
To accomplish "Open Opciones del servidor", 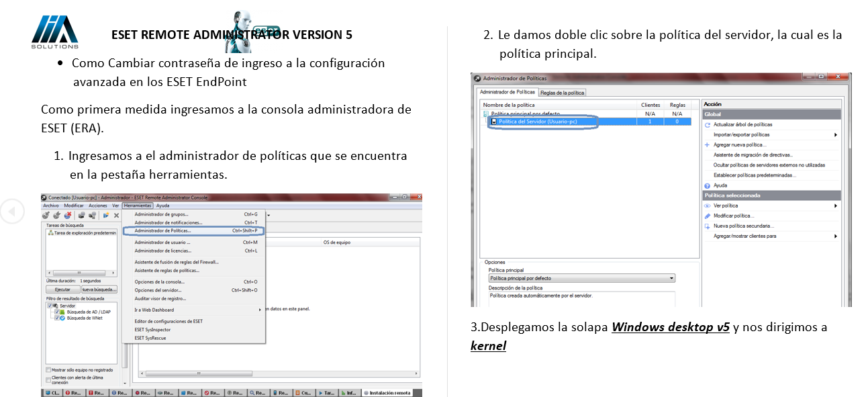I will tap(195, 290).
